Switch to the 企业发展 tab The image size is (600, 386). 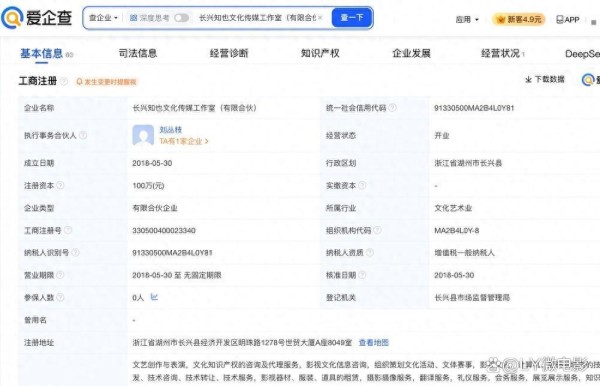(x=411, y=53)
